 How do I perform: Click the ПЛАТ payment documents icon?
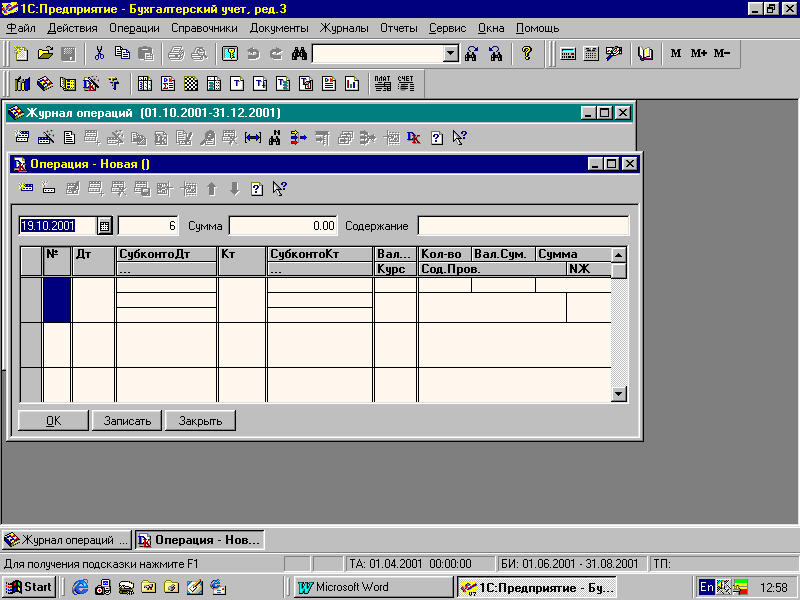pos(383,84)
